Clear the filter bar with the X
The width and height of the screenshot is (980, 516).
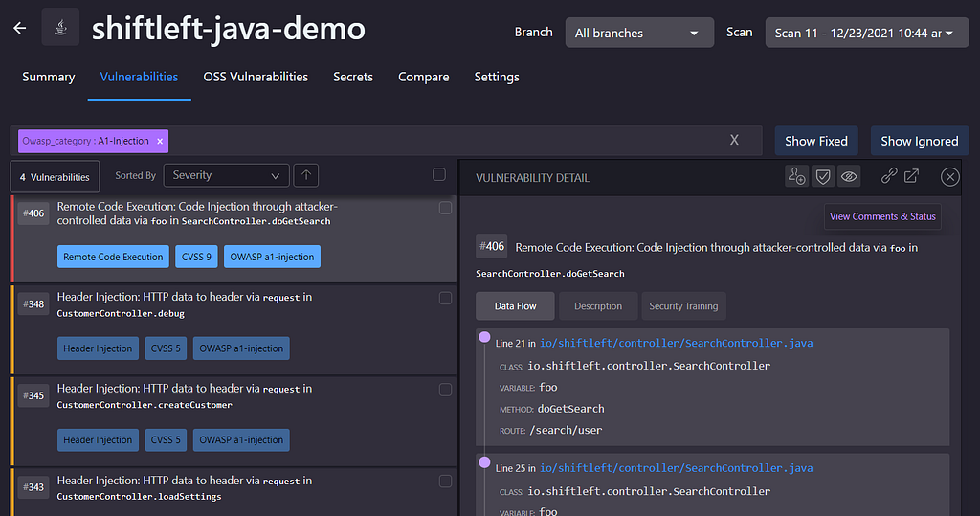[734, 140]
